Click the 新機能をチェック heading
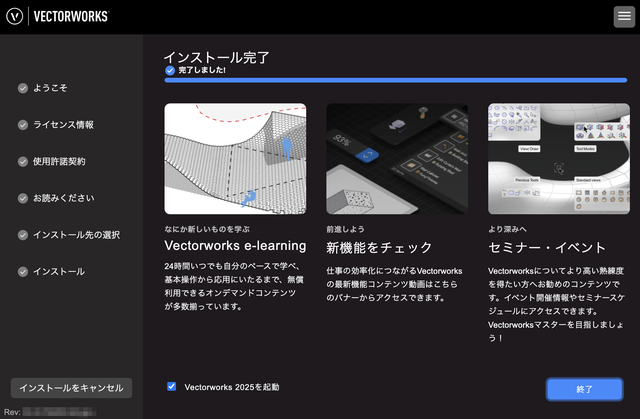This screenshot has width=640, height=419. pos(379,248)
